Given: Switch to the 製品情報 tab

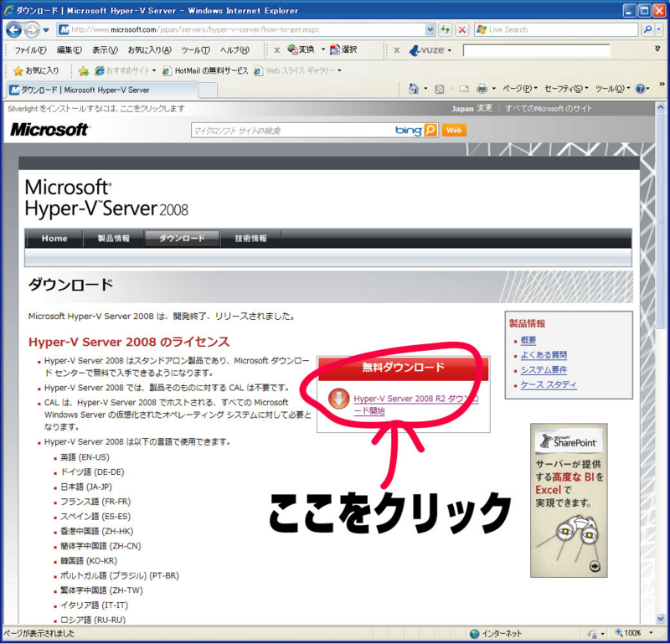Looking at the screenshot, I should (113, 239).
